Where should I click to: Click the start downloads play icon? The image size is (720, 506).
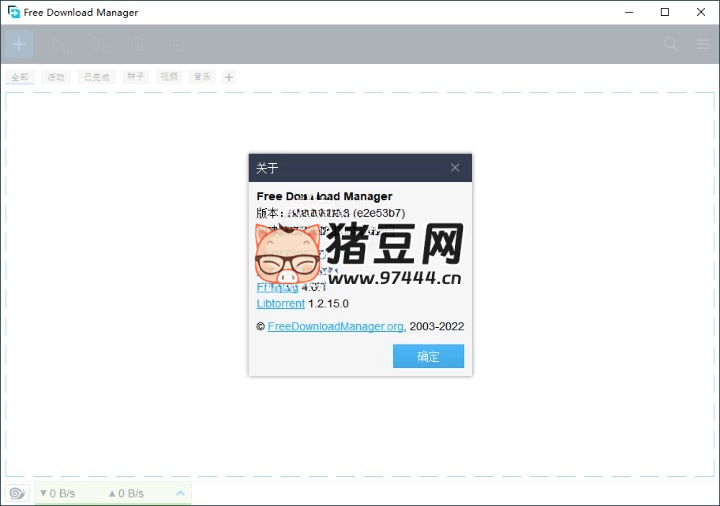(60, 45)
